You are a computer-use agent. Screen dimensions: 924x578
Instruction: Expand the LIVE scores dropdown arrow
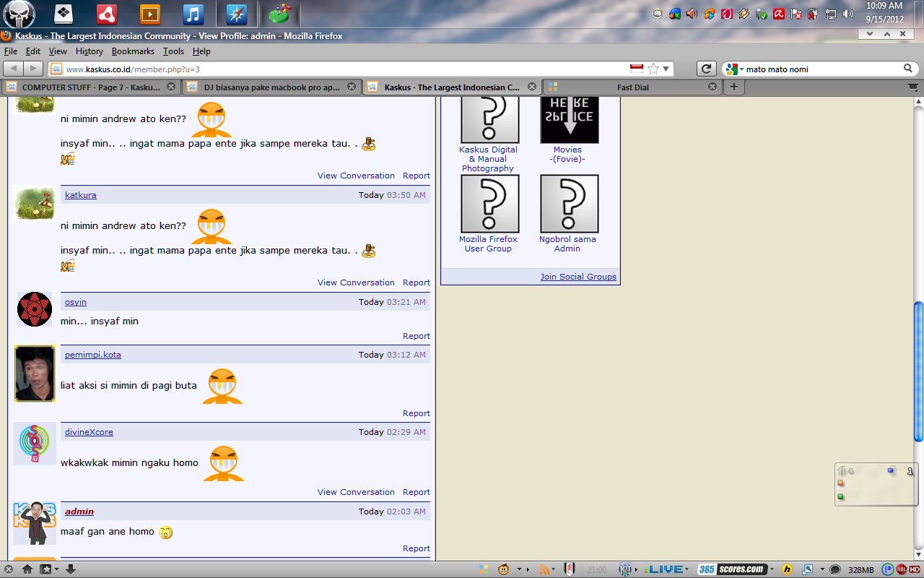687,569
